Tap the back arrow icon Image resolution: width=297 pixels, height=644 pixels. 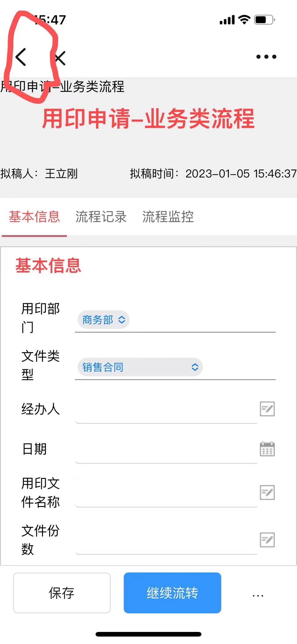click(21, 57)
